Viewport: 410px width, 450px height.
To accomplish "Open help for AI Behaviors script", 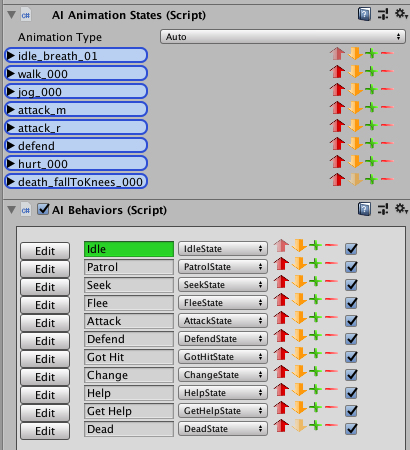I will click(x=364, y=210).
